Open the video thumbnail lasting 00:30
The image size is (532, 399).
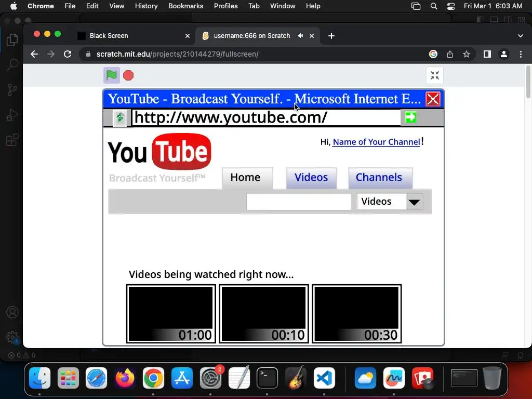(356, 314)
